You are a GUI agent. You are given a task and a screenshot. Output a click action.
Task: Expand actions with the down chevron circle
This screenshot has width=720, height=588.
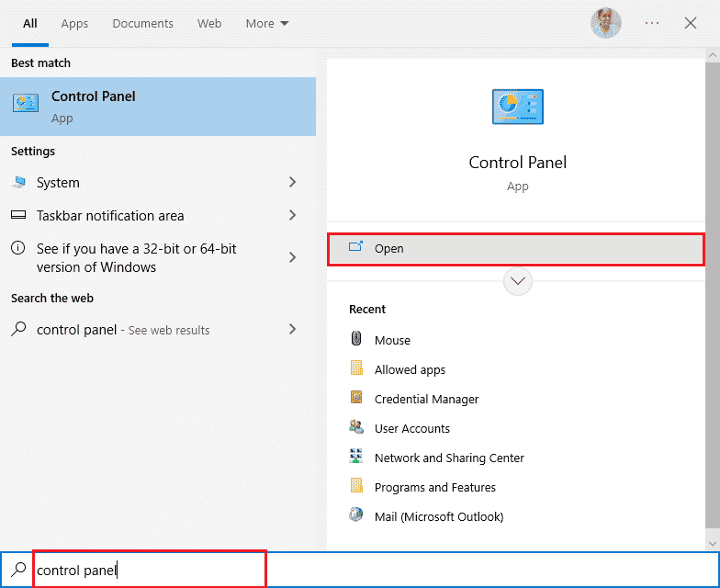[x=518, y=281]
